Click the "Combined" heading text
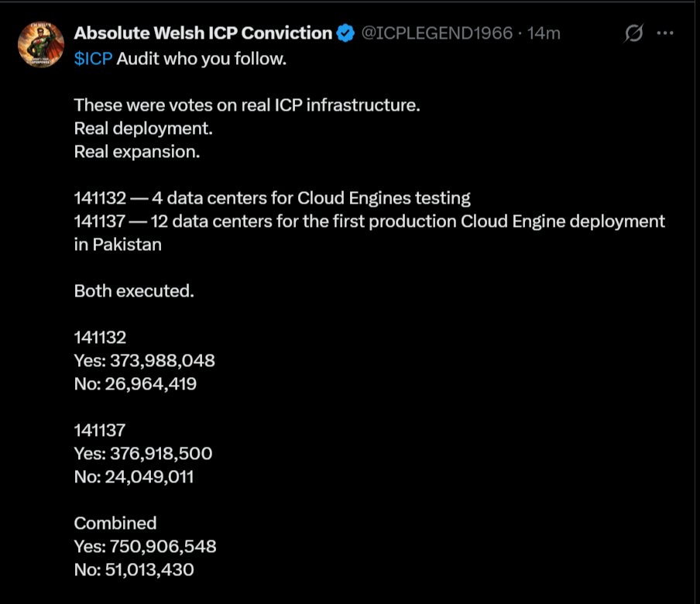 [115, 523]
